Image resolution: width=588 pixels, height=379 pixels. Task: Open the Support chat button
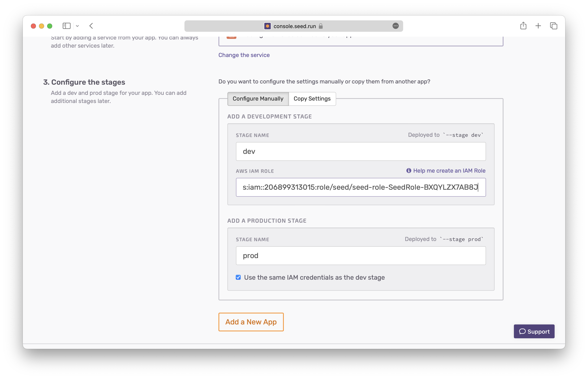(534, 332)
